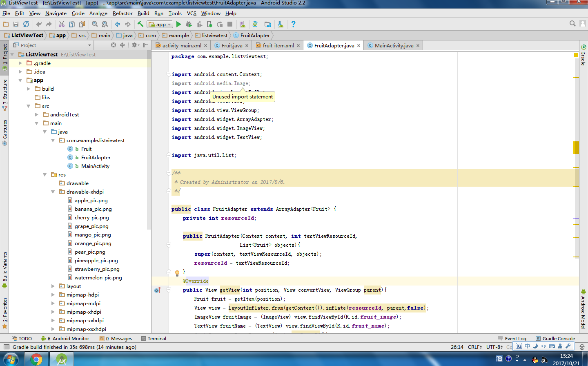Click the blue Help question mark icon

click(x=293, y=24)
